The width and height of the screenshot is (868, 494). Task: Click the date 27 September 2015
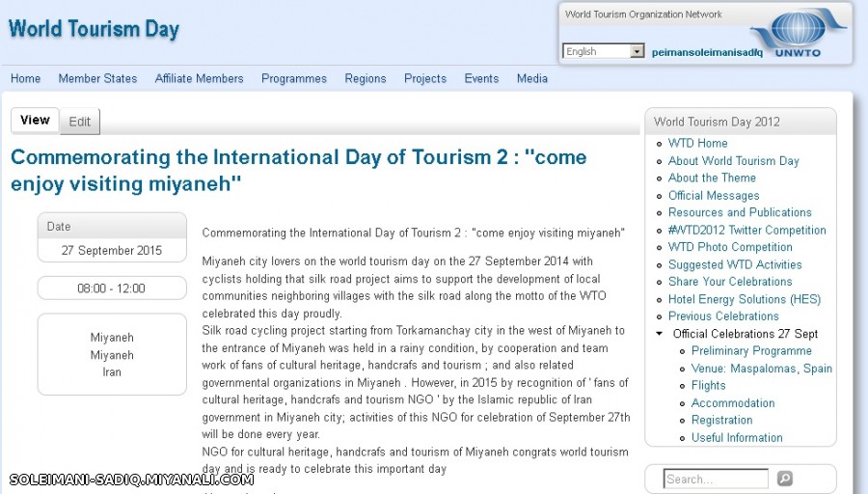coord(111,250)
